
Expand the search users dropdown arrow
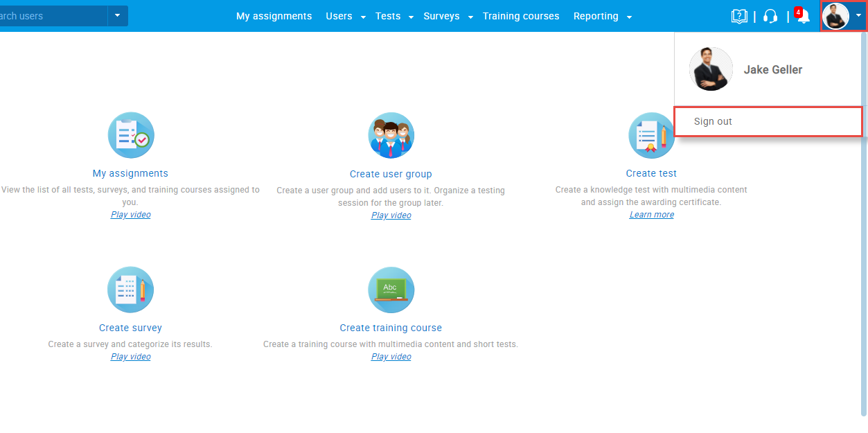(118, 15)
